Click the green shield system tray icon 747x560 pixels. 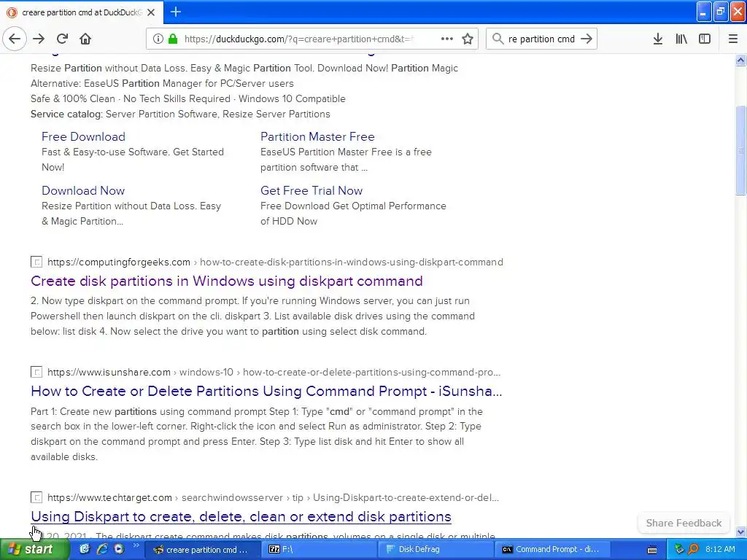point(679,549)
